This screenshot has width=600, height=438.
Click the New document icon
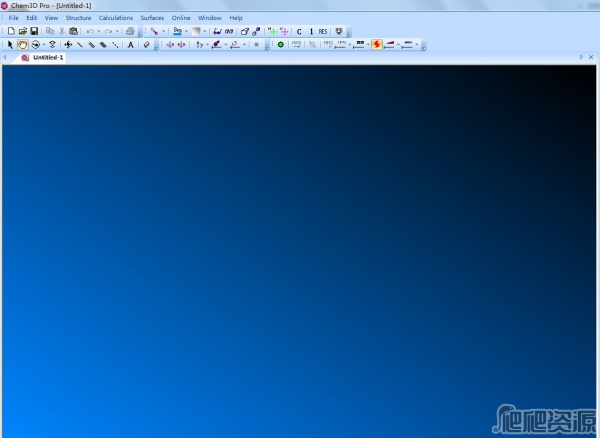click(x=10, y=31)
